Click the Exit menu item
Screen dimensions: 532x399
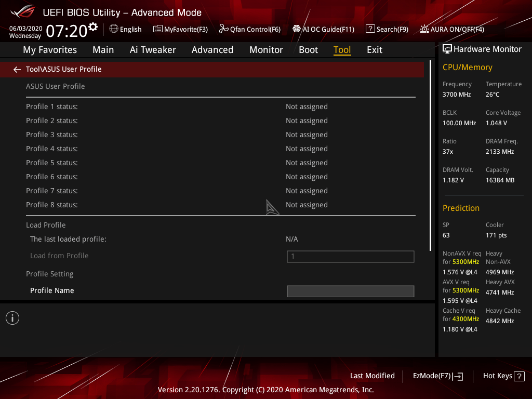click(374, 49)
